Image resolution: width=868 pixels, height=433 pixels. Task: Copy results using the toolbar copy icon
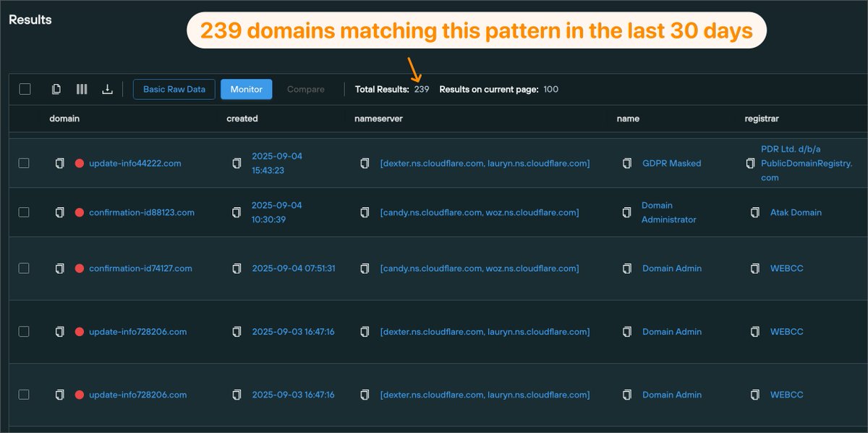(56, 88)
